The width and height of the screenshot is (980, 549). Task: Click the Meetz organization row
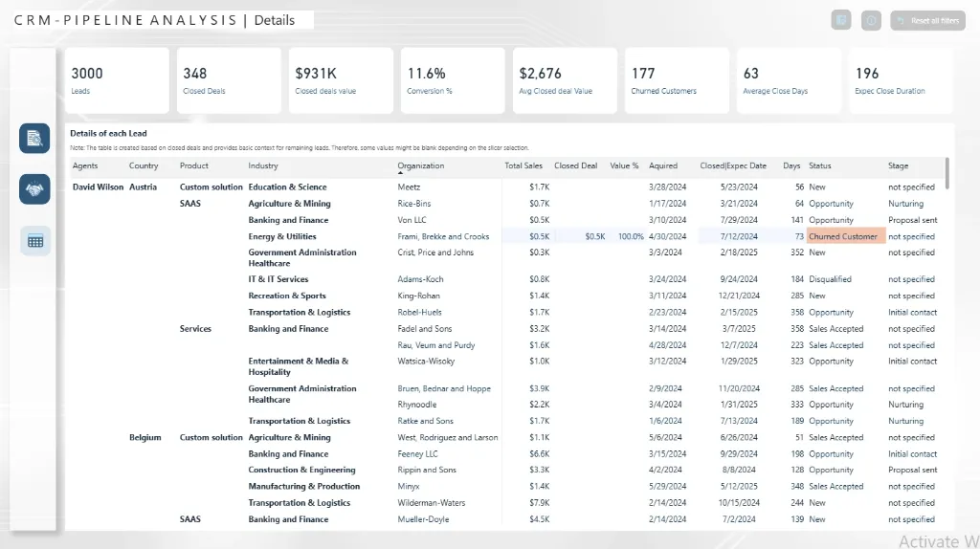tap(409, 187)
